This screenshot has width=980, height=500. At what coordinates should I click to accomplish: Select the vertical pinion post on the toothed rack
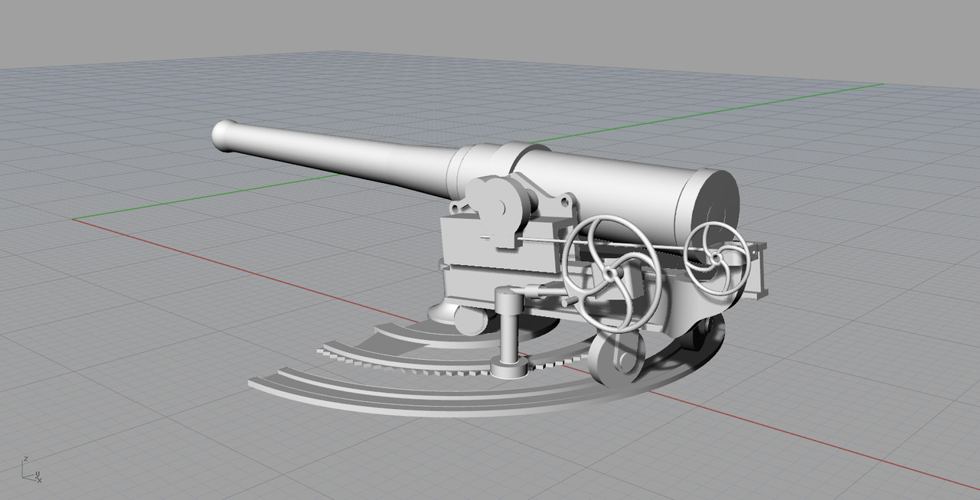[x=510, y=333]
